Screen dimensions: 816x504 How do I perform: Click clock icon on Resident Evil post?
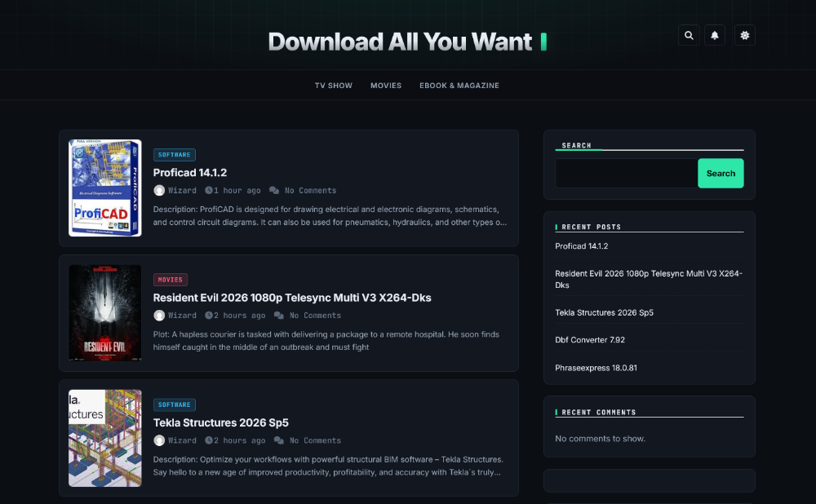pos(209,315)
